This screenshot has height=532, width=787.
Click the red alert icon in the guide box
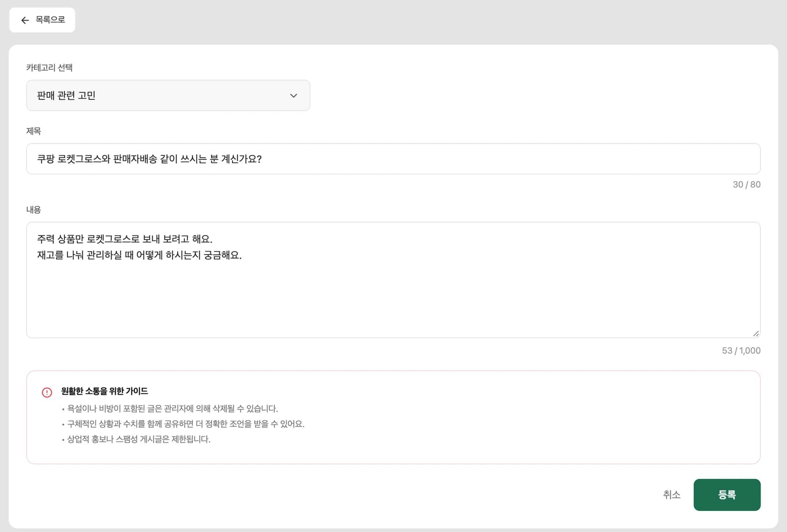coord(47,392)
